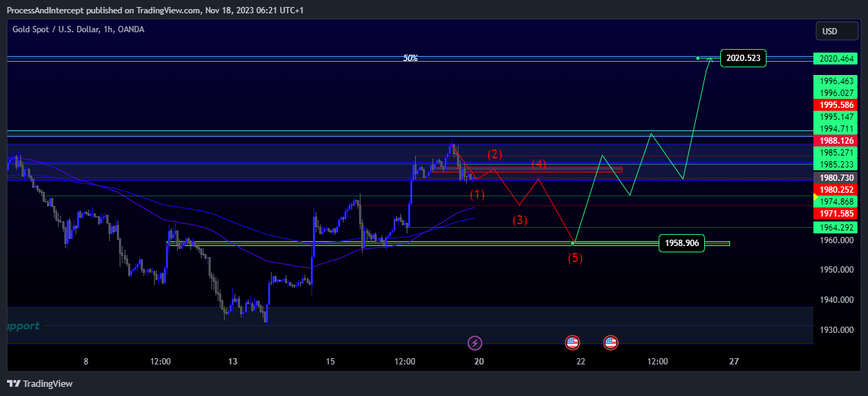Click the red 1980.252 price tag
The width and height of the screenshot is (868, 396).
click(x=835, y=190)
